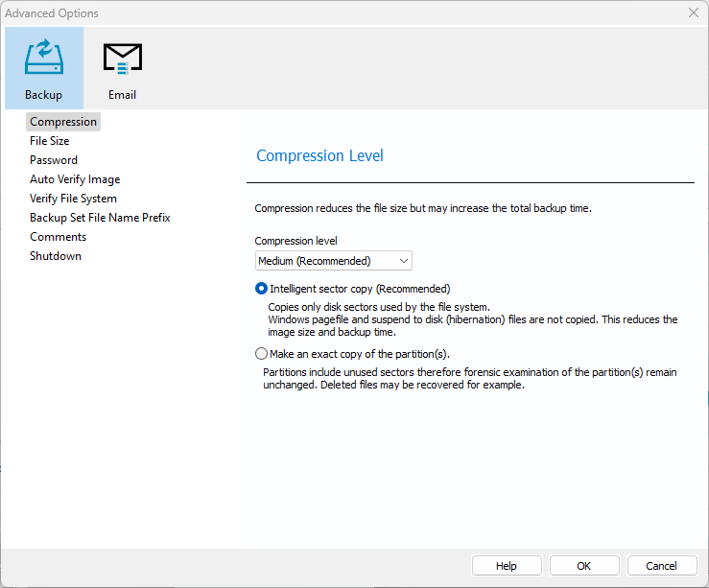Click the 'Compression level' field label
The width and height of the screenshot is (709, 588).
click(x=295, y=241)
